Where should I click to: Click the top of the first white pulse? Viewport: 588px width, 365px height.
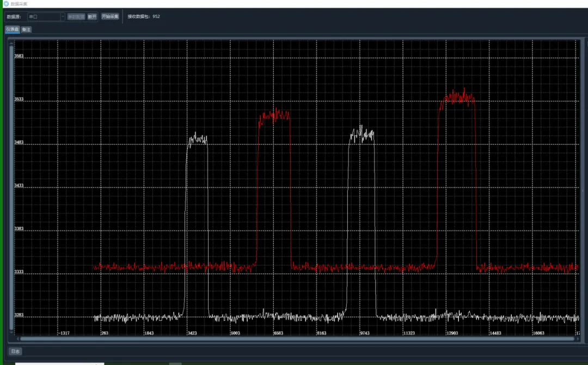[197, 138]
